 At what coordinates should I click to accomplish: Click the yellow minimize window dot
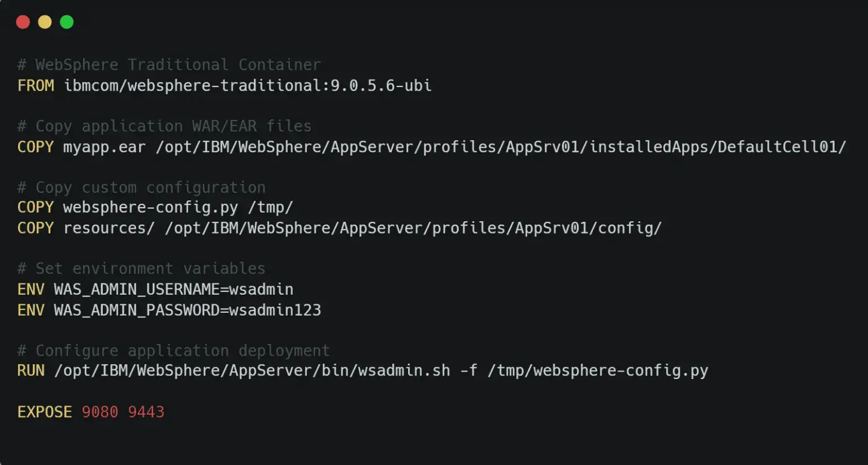45,22
